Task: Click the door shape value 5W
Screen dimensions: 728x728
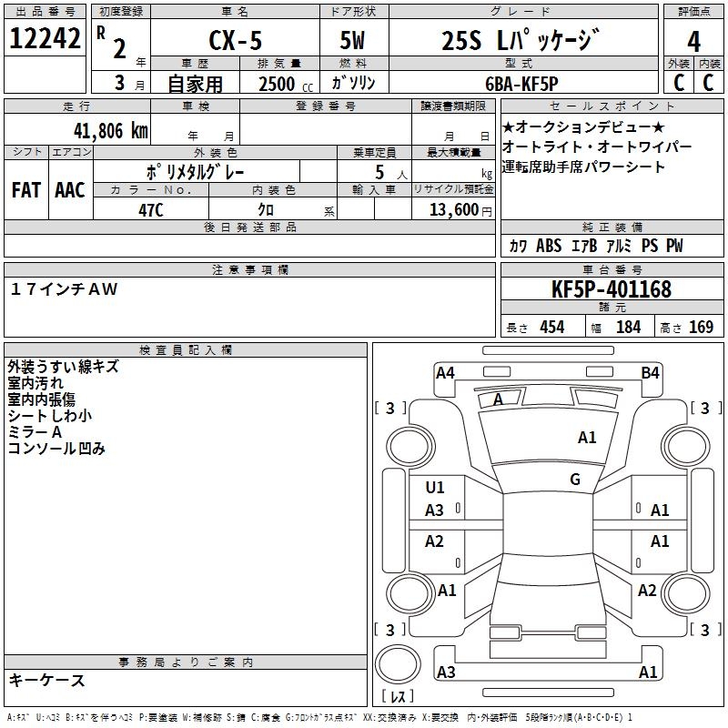Action: tap(352, 40)
